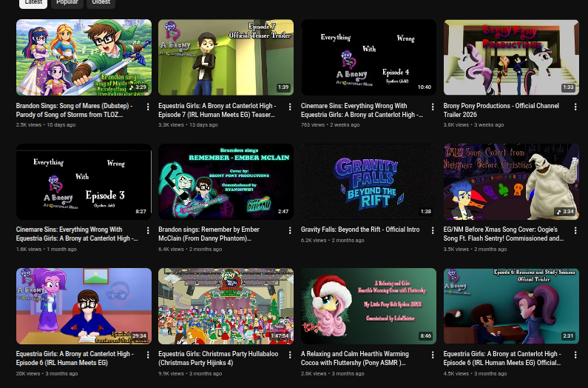Open menu for Brony Pony Productions Channel Trailer
Viewport: 588px width, 388px height.
575,107
